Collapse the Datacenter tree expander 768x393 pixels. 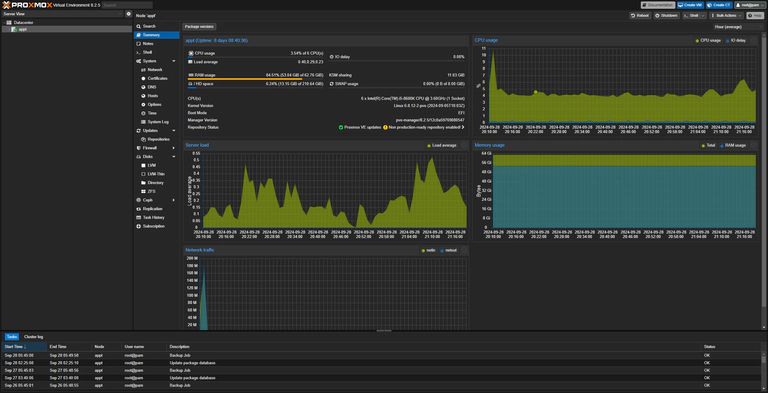point(4,23)
